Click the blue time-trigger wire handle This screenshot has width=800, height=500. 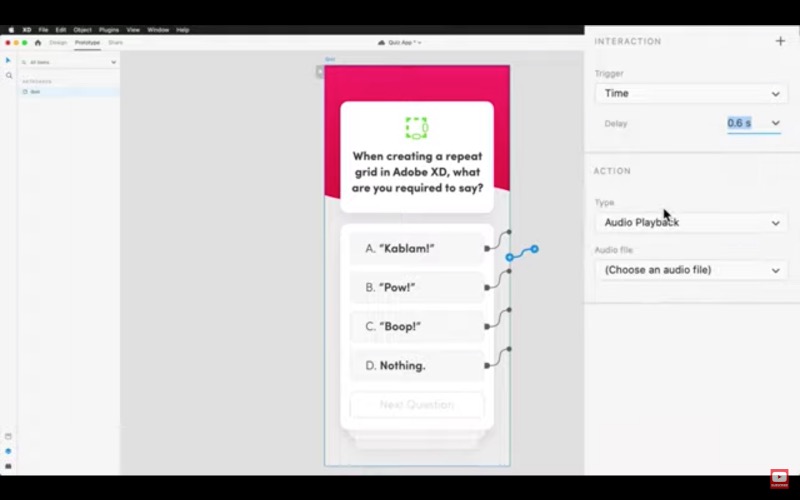(534, 249)
